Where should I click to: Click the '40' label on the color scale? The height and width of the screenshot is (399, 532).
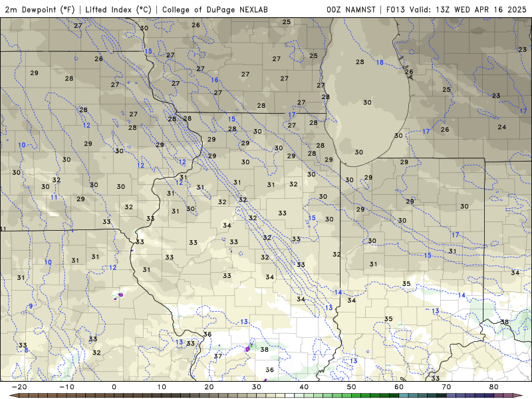pos(304,387)
